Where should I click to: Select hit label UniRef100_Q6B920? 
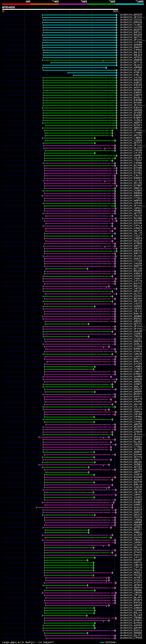[x=131, y=128]
